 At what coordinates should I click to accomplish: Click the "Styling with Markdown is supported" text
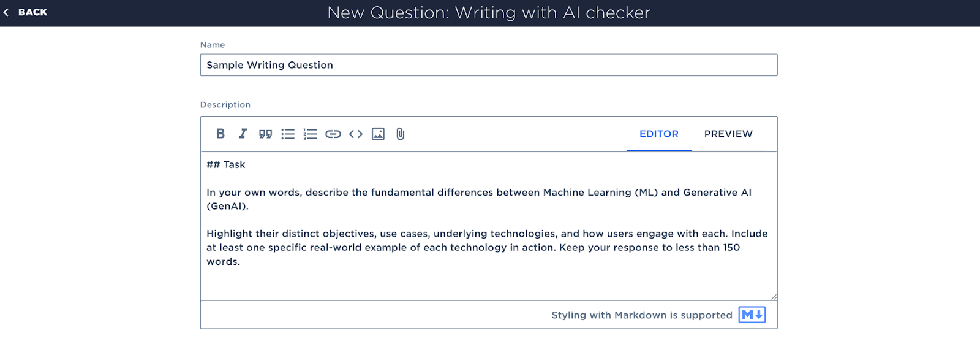[642, 315]
